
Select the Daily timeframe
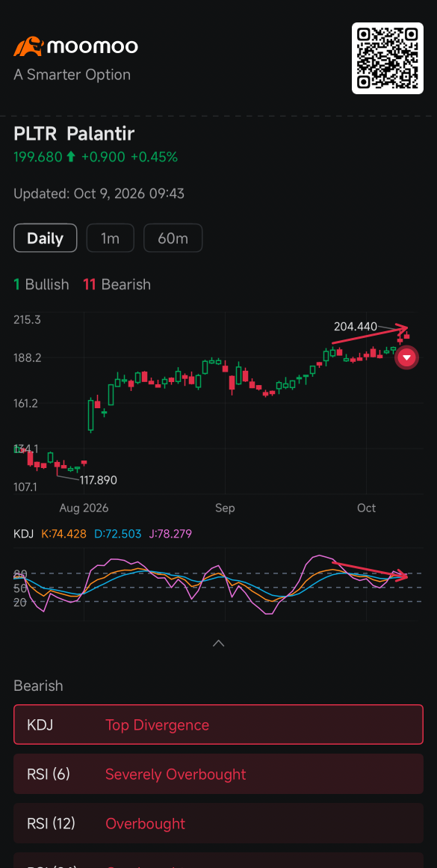[x=46, y=238]
